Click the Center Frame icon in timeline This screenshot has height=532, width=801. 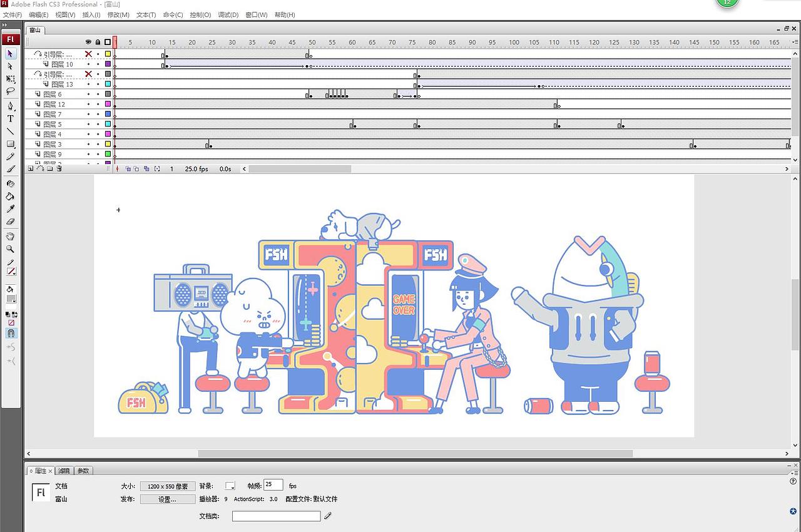117,169
